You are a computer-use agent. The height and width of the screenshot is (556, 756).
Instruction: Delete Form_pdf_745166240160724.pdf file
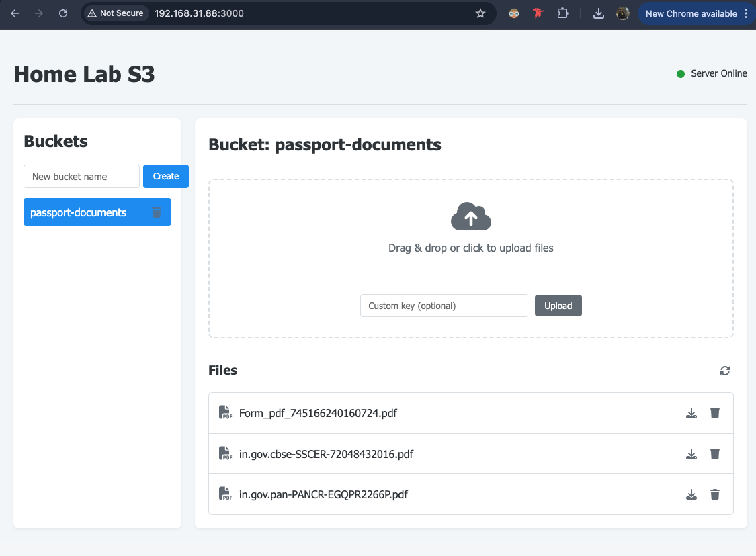[715, 413]
